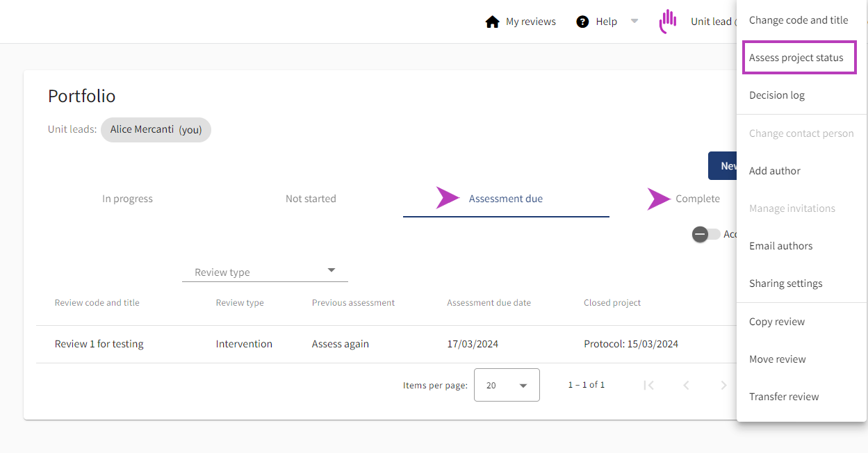
Task: Switch to the In progress tab
Action: tap(127, 199)
